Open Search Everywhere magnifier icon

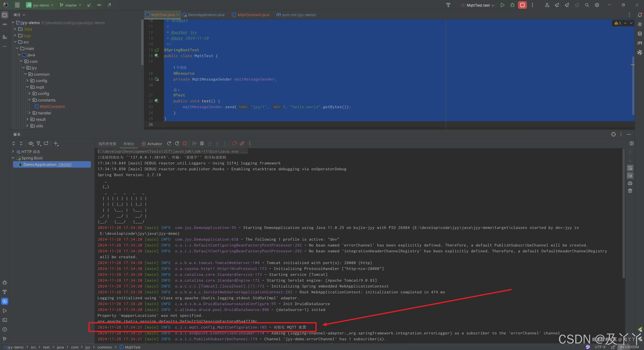pyautogui.click(x=587, y=5)
